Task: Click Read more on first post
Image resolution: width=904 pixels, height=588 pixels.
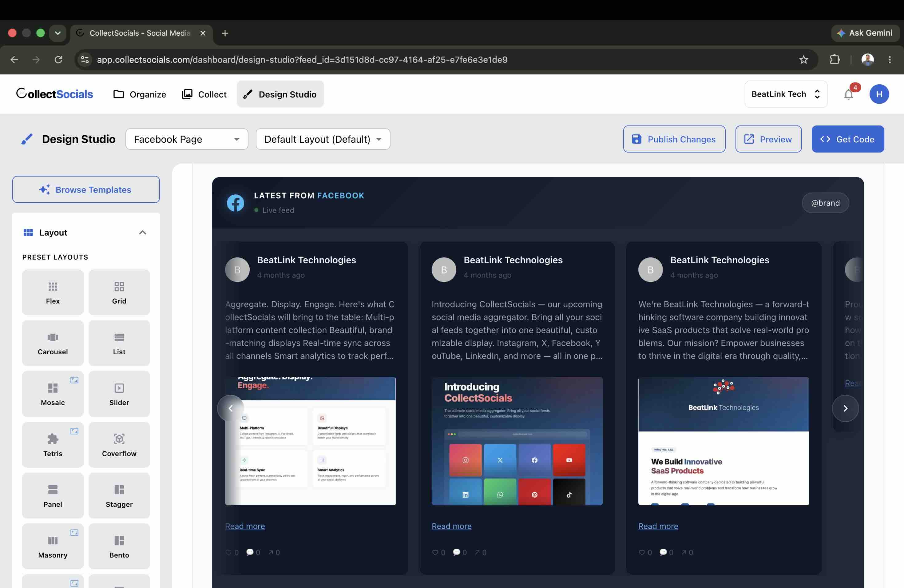Action: pyautogui.click(x=245, y=526)
